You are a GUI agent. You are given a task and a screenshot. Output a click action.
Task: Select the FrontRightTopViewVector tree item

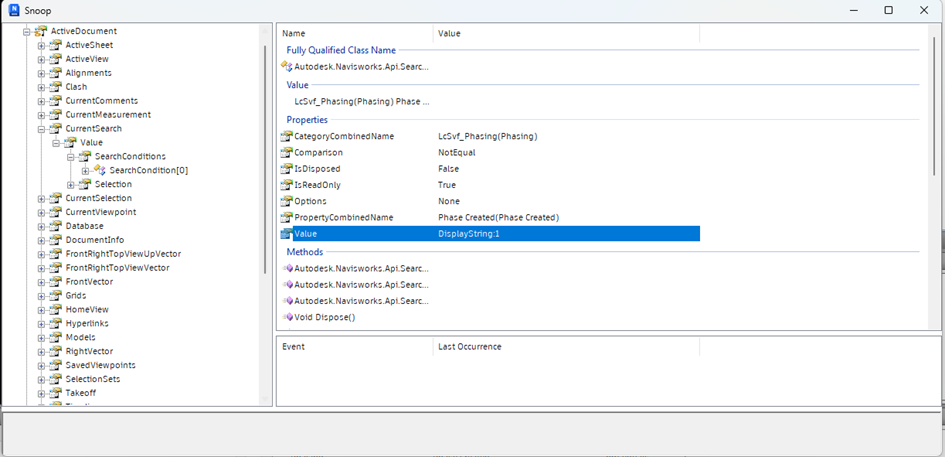118,268
